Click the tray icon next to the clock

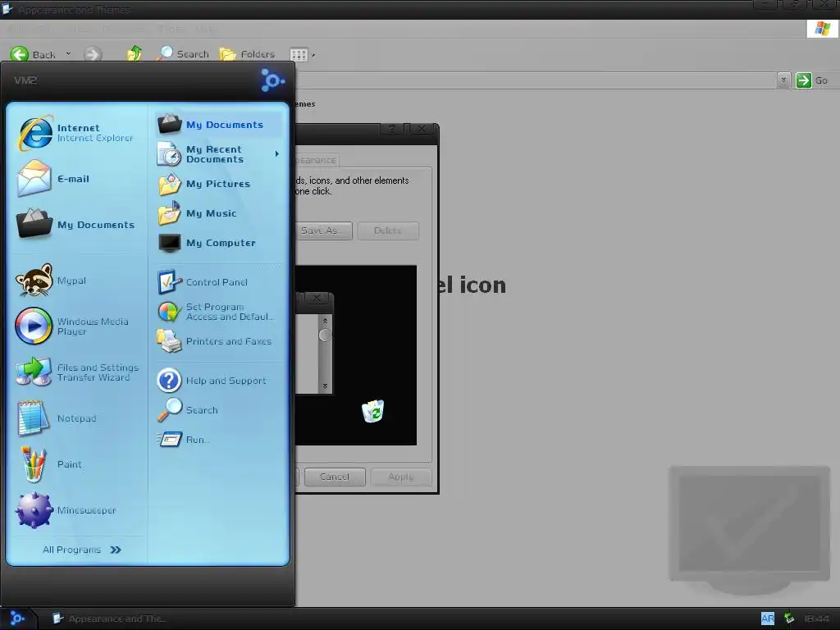tap(789, 619)
